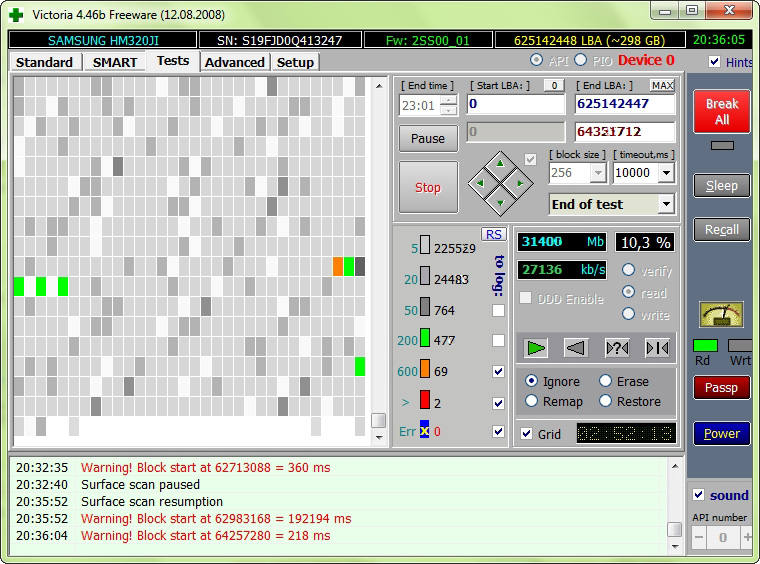Click the Start LBA input field

point(516,104)
